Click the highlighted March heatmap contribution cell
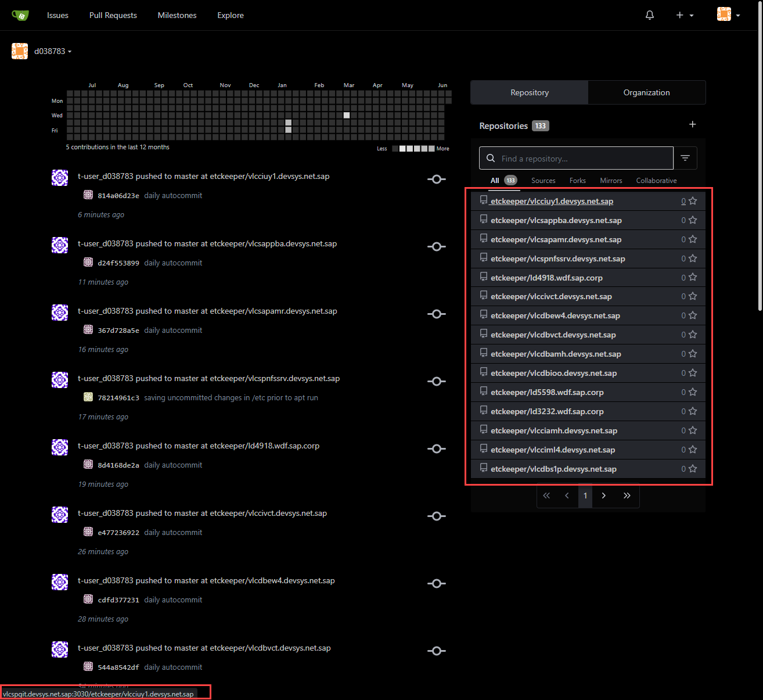 [347, 115]
